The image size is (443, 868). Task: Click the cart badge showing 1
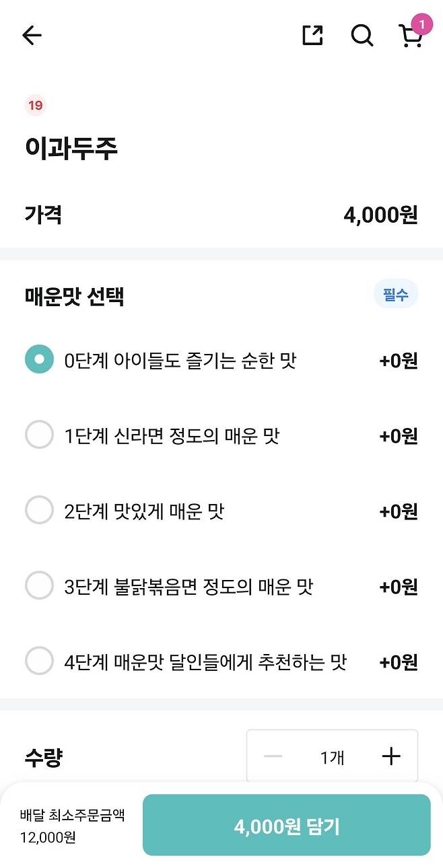422,24
